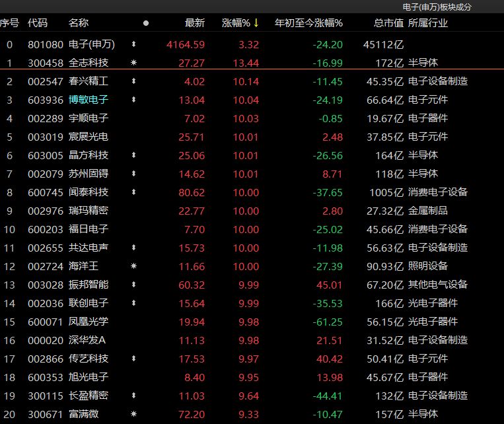The width and height of the screenshot is (504, 424).
Task: Toggle sort arrow on 涨幅% column
Action: click(x=256, y=23)
